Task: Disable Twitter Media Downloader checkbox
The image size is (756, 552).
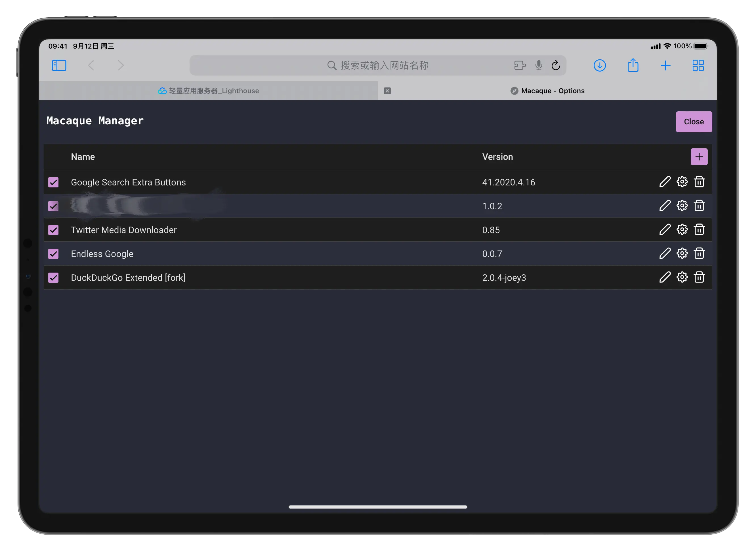Action: click(53, 230)
